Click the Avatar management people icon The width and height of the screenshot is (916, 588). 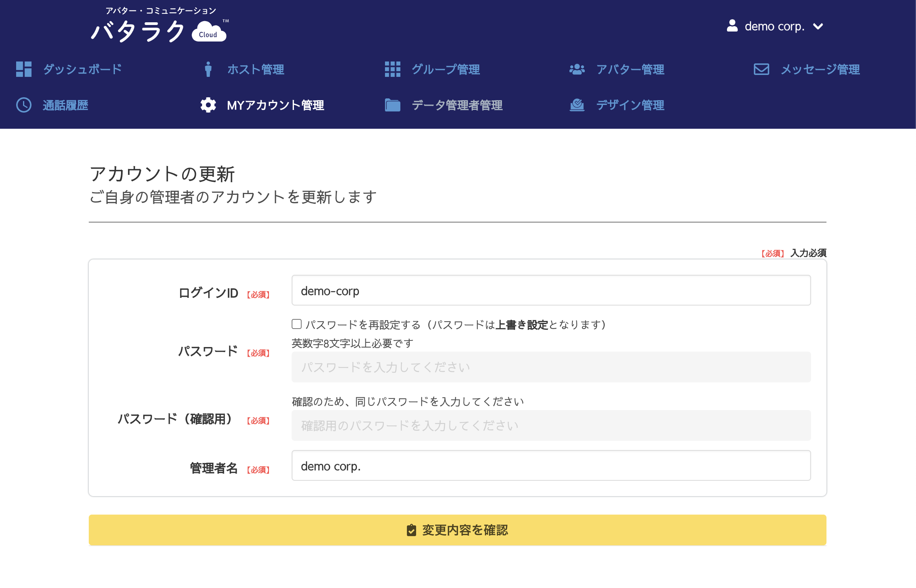click(x=577, y=69)
